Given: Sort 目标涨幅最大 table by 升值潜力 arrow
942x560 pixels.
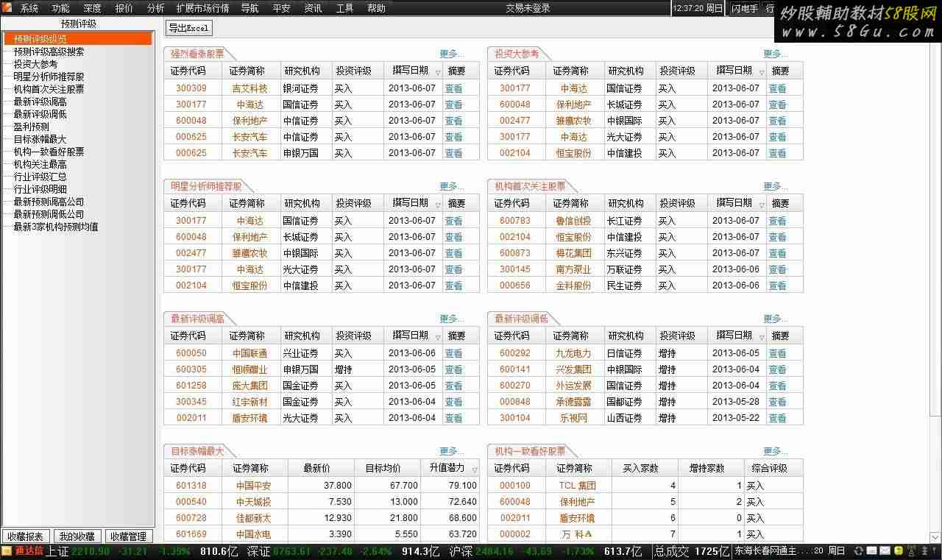Looking at the screenshot, I should click(x=475, y=469).
